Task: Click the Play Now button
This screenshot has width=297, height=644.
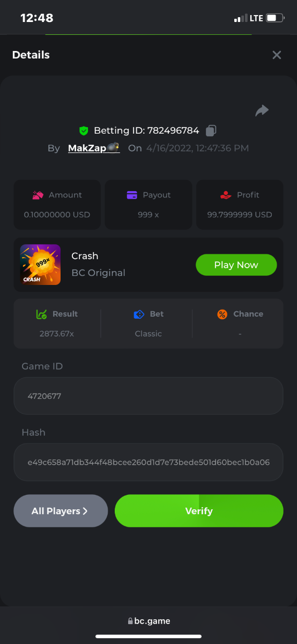Action: pyautogui.click(x=236, y=265)
